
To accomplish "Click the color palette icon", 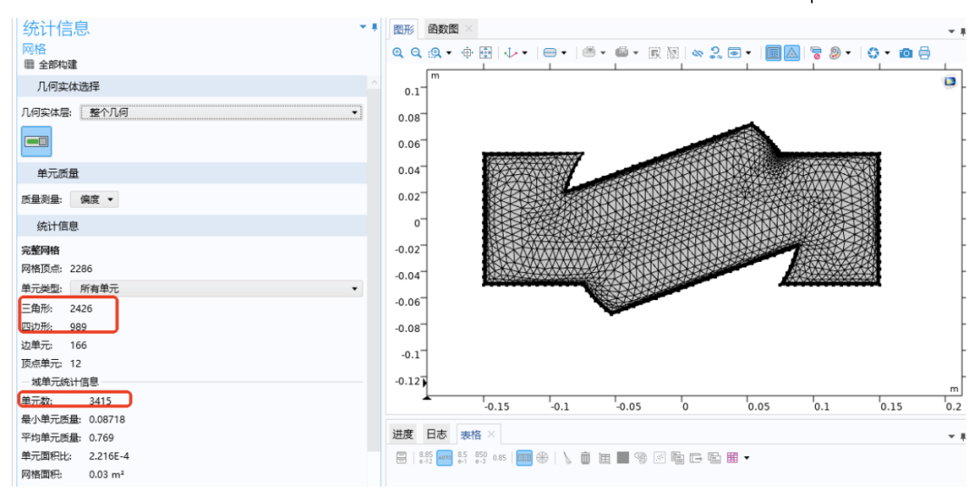I will (x=835, y=53).
